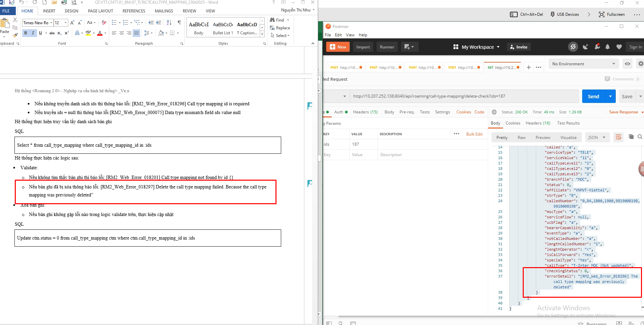
Task: Click the Bulk Edit link
Action: [474, 134]
